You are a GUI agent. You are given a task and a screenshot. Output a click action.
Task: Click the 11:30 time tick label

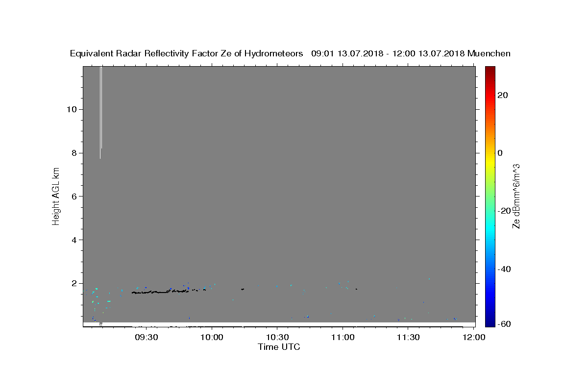pos(408,337)
